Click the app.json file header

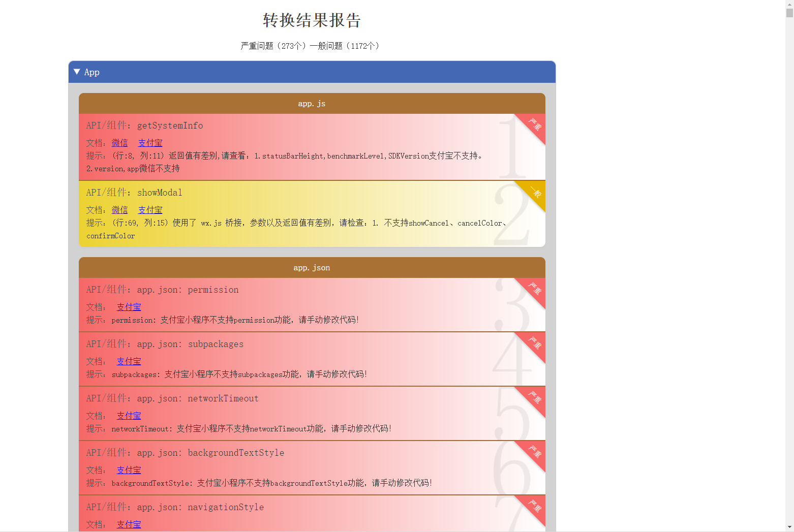click(x=312, y=267)
